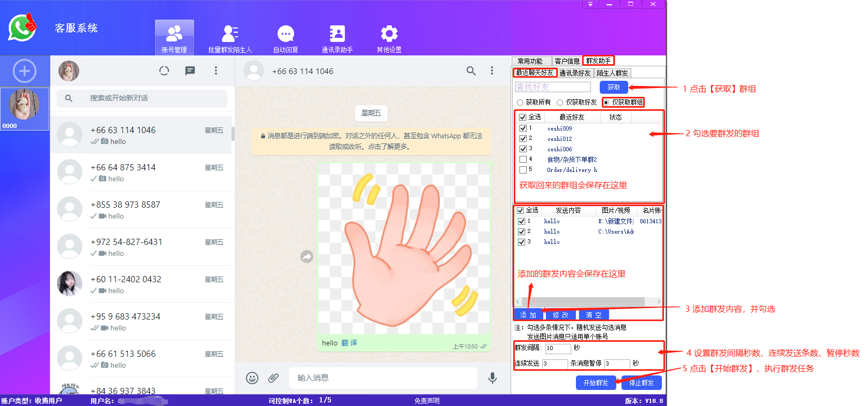
Task: Uncheck the ceshi006 group checkbox
Action: pos(523,149)
